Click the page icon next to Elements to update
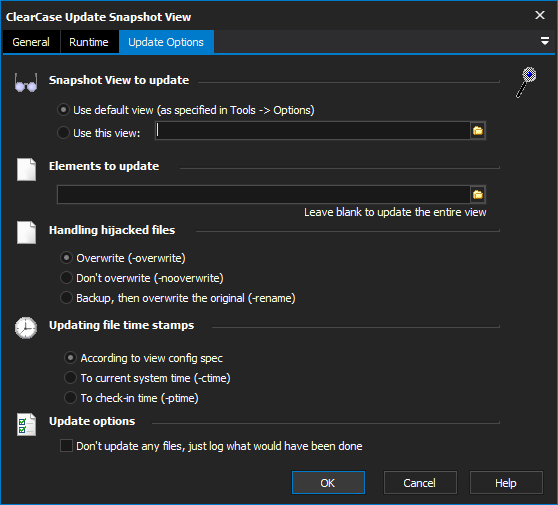 coord(26,169)
